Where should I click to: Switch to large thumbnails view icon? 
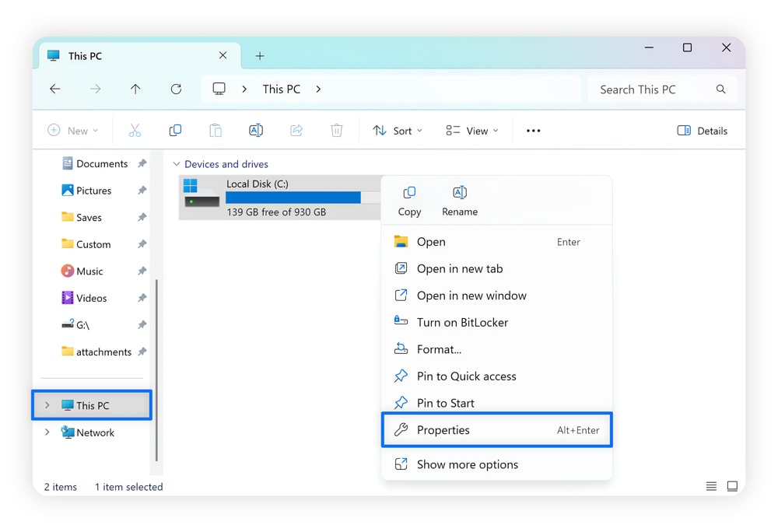732,486
